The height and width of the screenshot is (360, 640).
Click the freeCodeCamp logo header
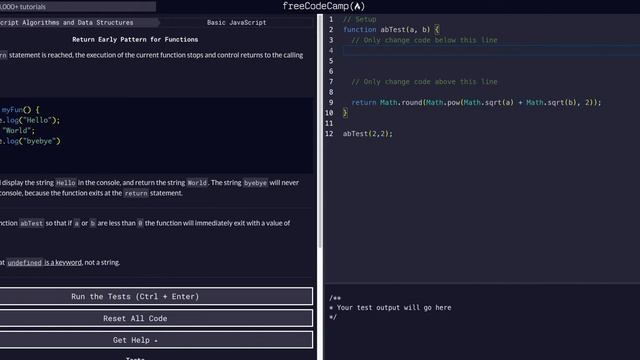[x=323, y=6]
